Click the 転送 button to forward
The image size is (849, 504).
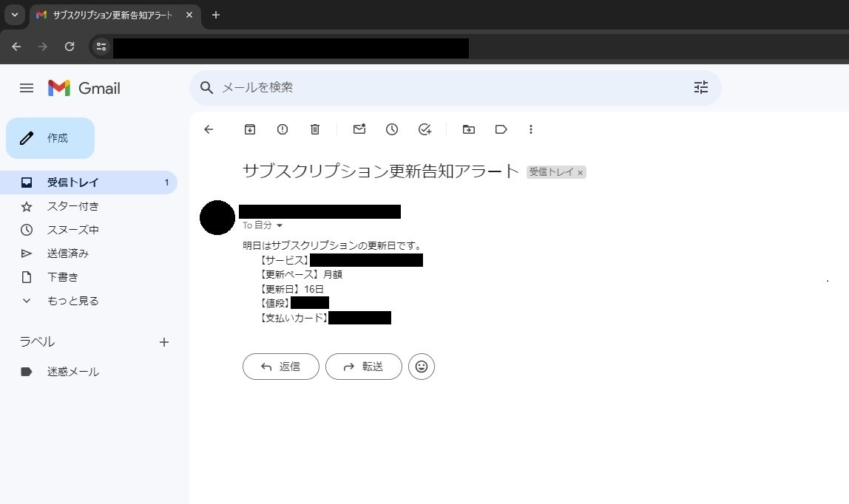363,367
